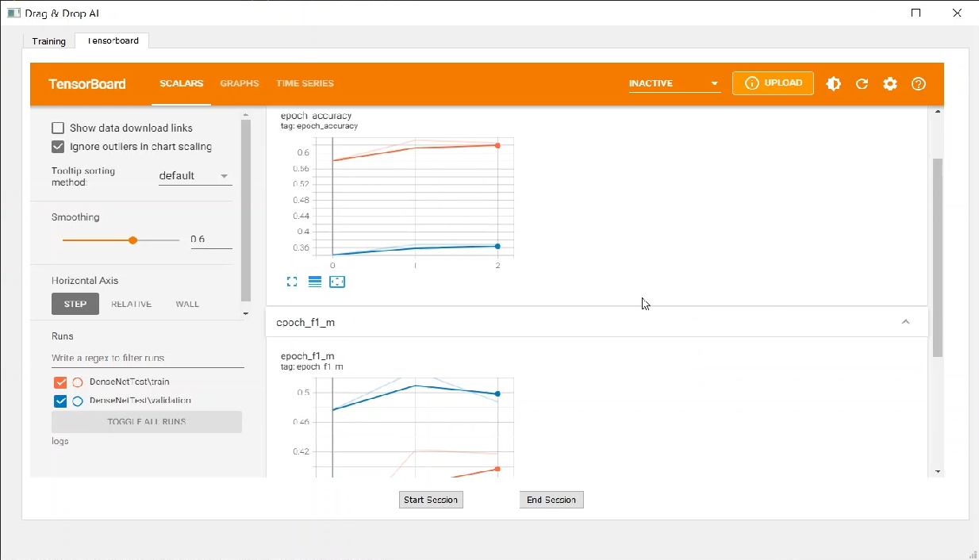
Task: Select only the DenseNetTest\train run radio
Action: pyautogui.click(x=78, y=382)
